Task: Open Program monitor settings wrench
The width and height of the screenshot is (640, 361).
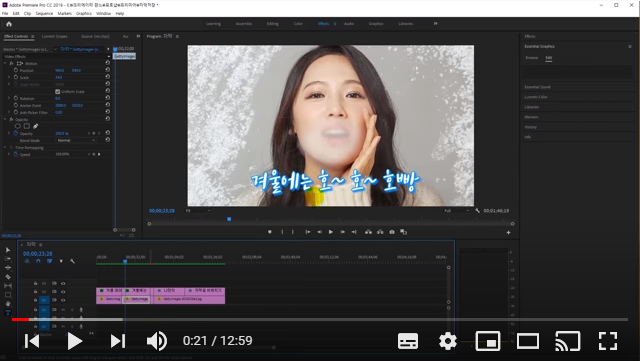Action: coord(478,211)
